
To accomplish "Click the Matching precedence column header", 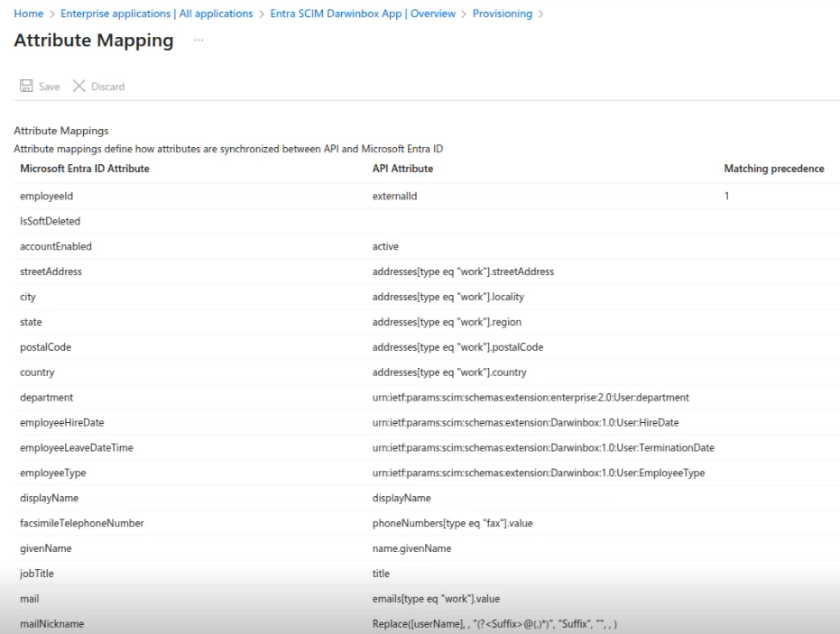I will 774,169.
